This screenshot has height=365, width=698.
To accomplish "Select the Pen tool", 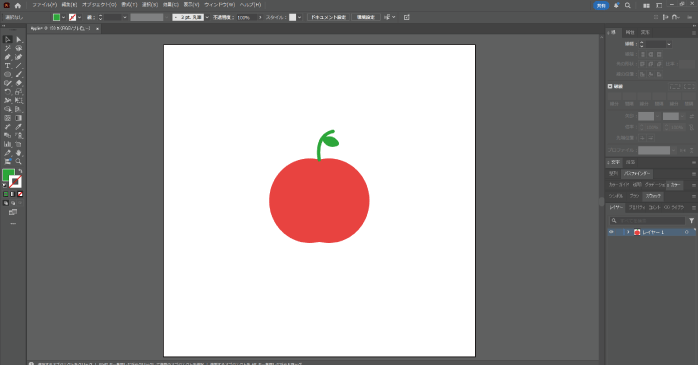I will pos(8,57).
